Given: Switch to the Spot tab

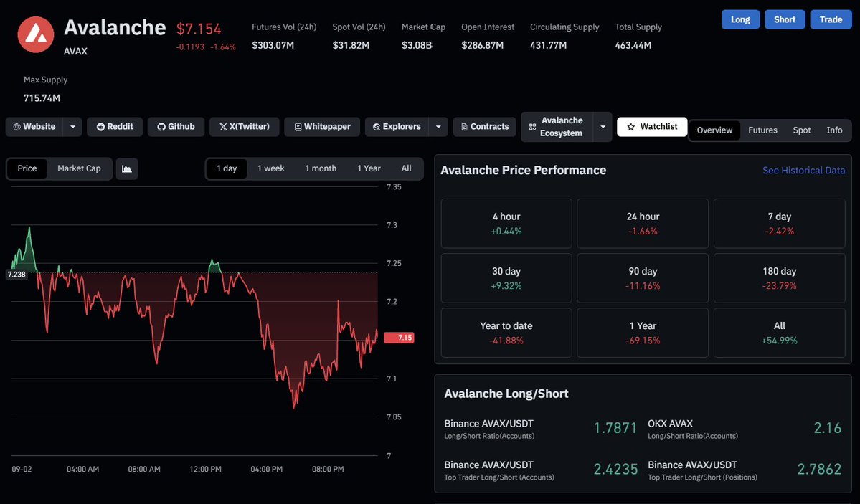Looking at the screenshot, I should [801, 130].
